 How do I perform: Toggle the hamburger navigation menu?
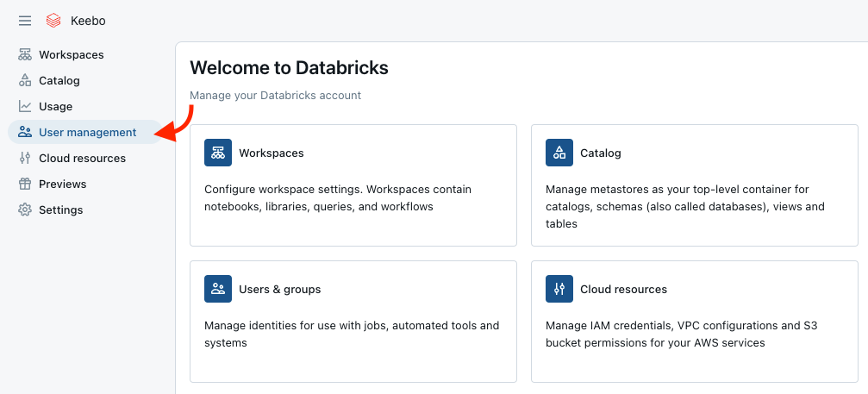pos(25,21)
